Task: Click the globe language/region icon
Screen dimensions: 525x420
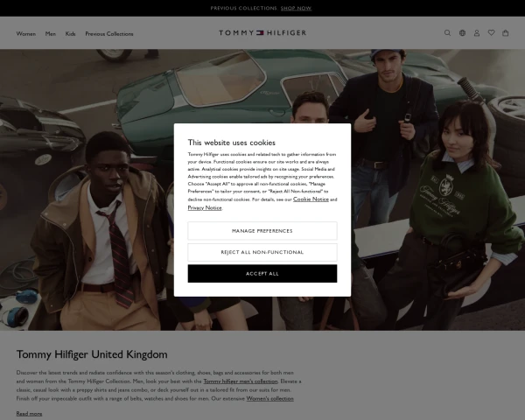Action: point(462,33)
